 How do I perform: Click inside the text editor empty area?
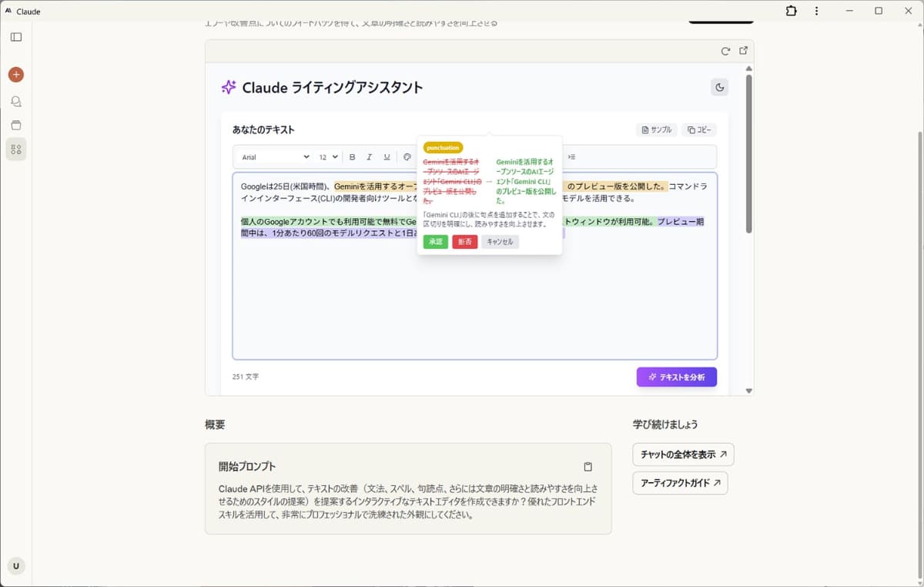tap(474, 300)
